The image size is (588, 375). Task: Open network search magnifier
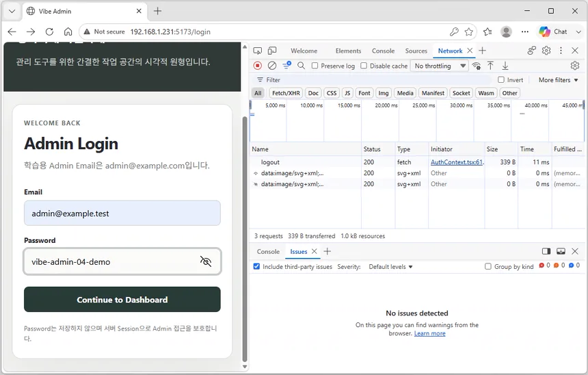click(x=301, y=66)
